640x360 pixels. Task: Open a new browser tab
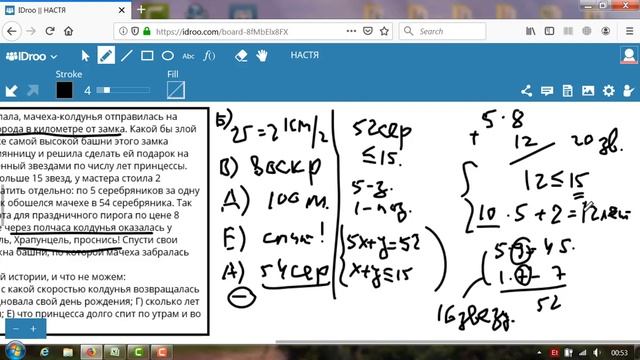pos(141,10)
